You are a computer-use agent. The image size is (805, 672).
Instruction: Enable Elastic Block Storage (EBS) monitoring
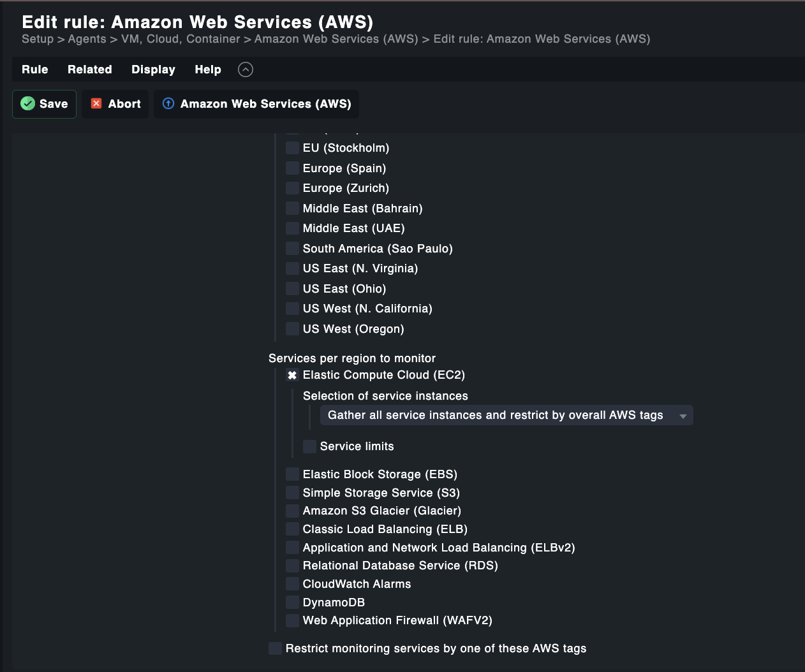click(292, 474)
